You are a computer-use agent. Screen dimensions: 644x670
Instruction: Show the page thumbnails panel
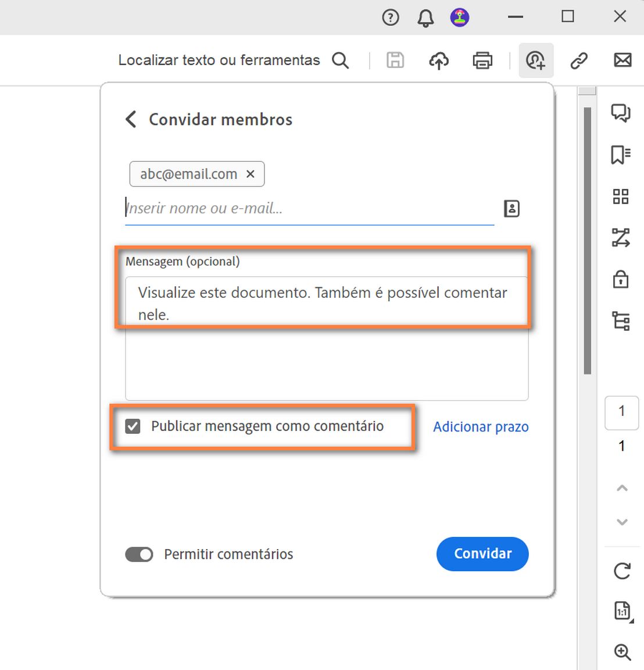621,197
